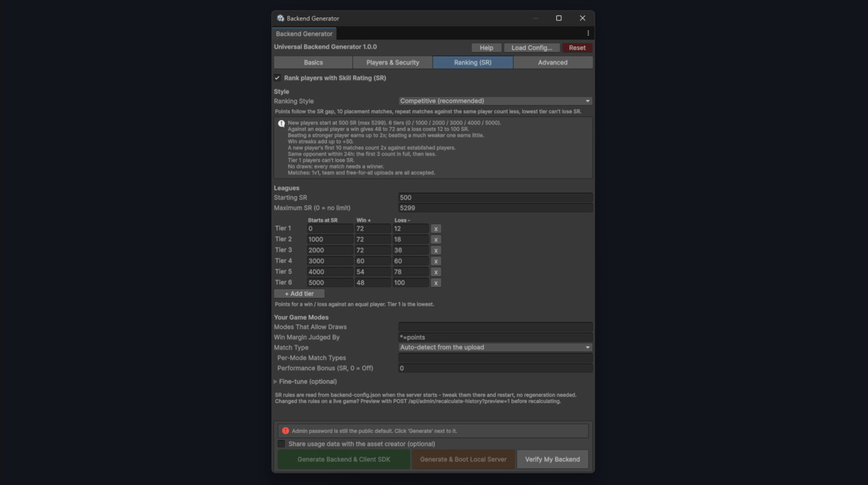Image resolution: width=868 pixels, height=485 pixels.
Task: Click Tier 2 Starts at SR field
Action: pos(330,239)
